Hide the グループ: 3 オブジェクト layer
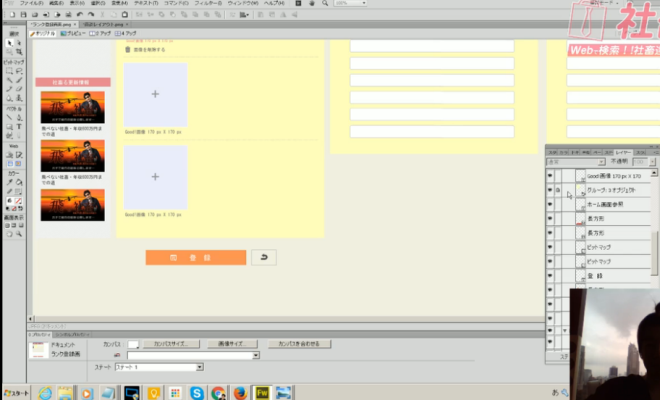The height and width of the screenshot is (400, 660). [x=550, y=189]
